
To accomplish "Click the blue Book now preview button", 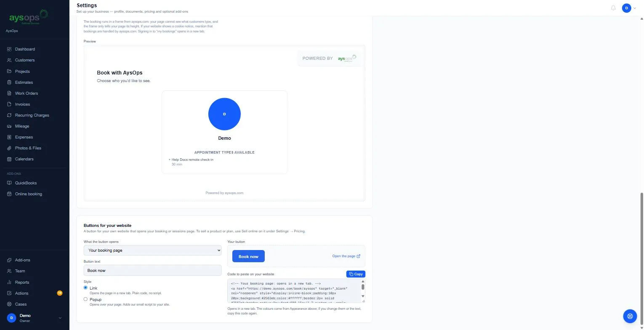I will point(248,256).
